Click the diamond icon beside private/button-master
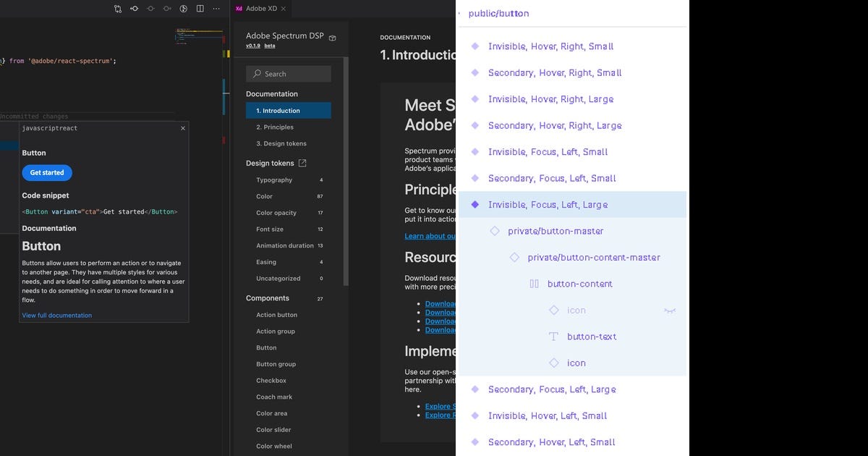868x456 pixels. pyautogui.click(x=493, y=230)
